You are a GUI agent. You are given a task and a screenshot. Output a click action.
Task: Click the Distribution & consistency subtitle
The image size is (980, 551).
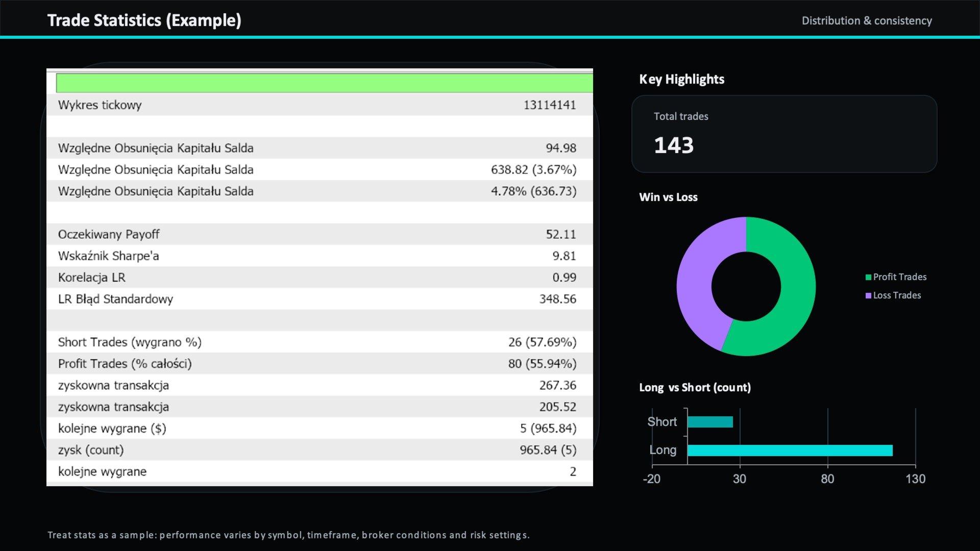pyautogui.click(x=866, y=21)
